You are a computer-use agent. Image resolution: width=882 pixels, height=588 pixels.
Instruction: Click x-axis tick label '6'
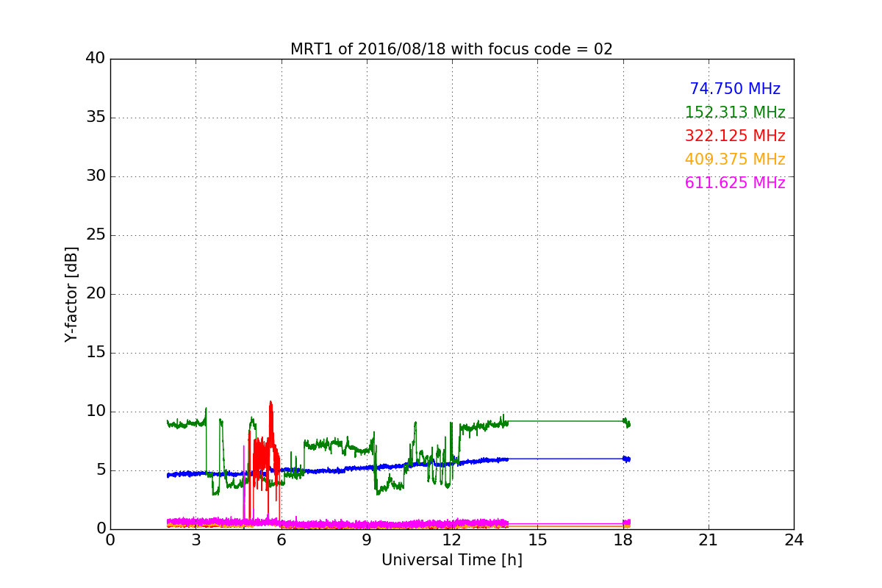tap(282, 540)
